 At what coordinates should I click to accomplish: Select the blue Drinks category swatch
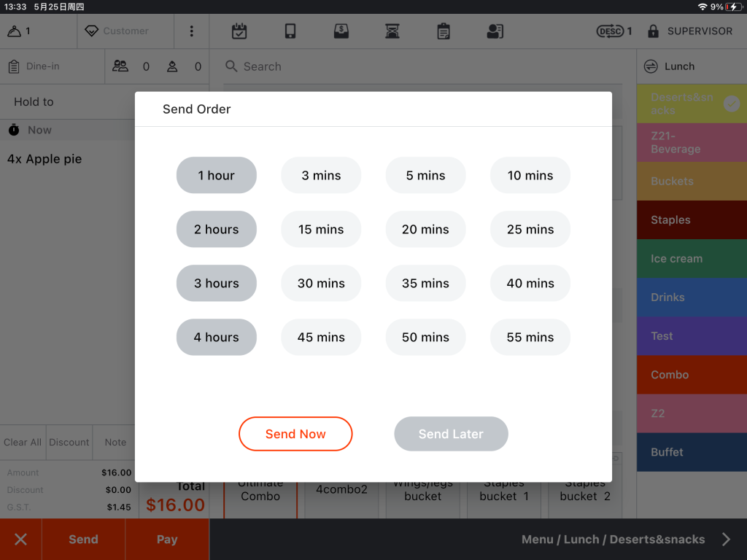[x=691, y=297]
